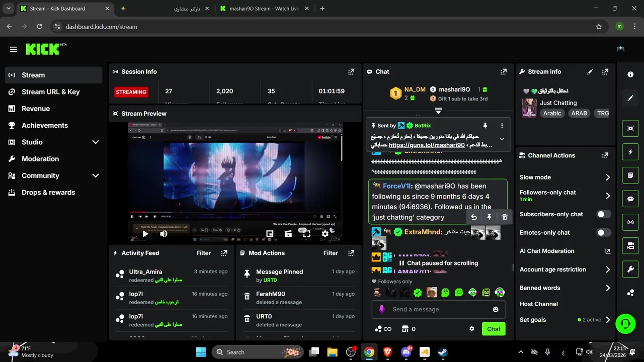
Task: Filter the Activity Feed
Action: [204, 253]
